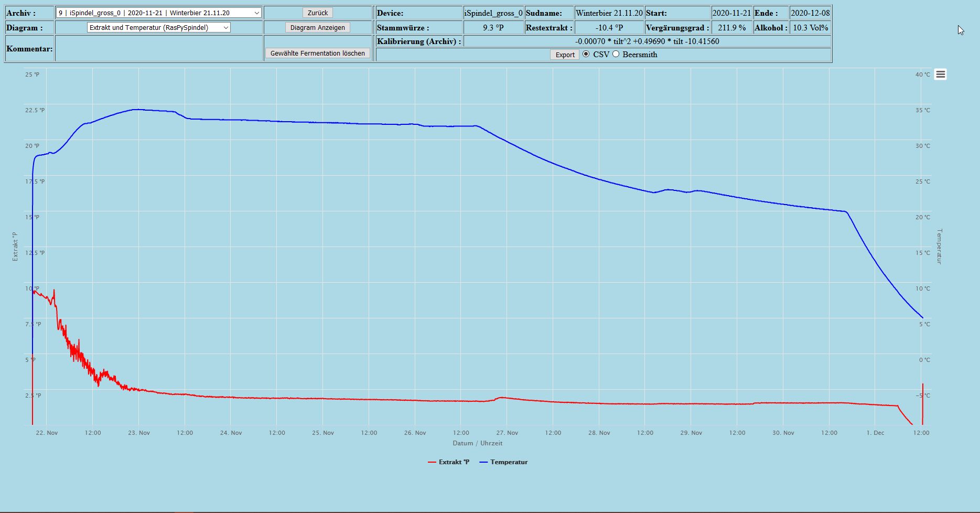Click the 27. Nov x-axis label
This screenshot has width=980, height=513.
(x=507, y=433)
